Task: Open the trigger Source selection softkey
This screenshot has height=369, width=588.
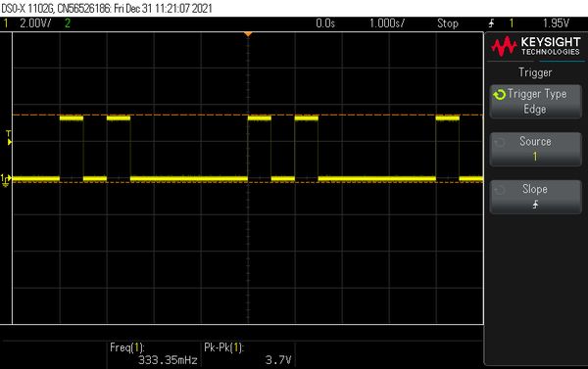Action: 535,149
